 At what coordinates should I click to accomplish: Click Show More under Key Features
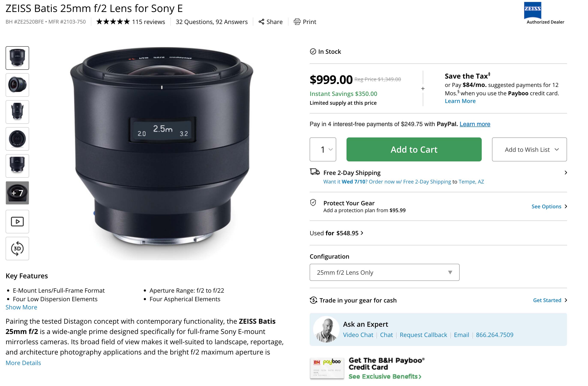coord(21,307)
